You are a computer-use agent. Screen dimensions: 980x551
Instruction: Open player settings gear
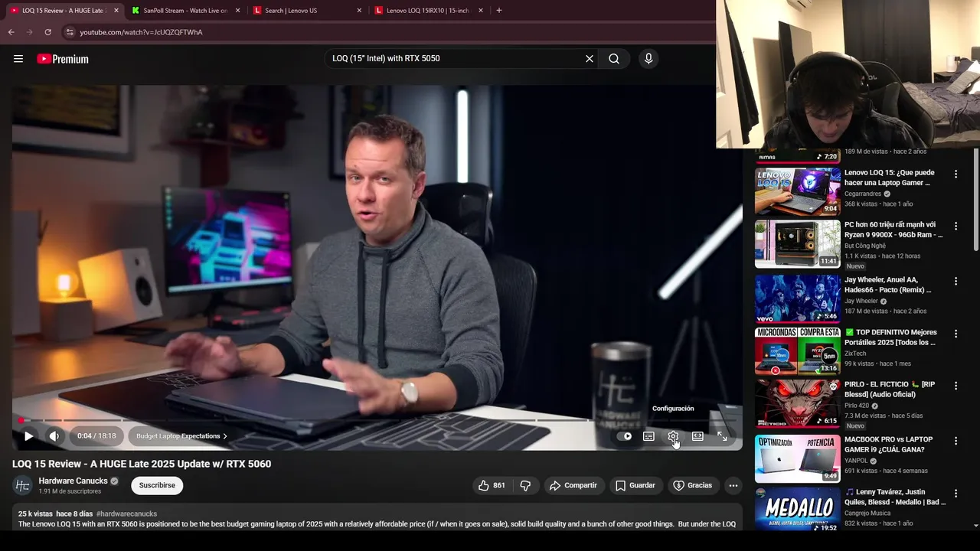tap(673, 436)
